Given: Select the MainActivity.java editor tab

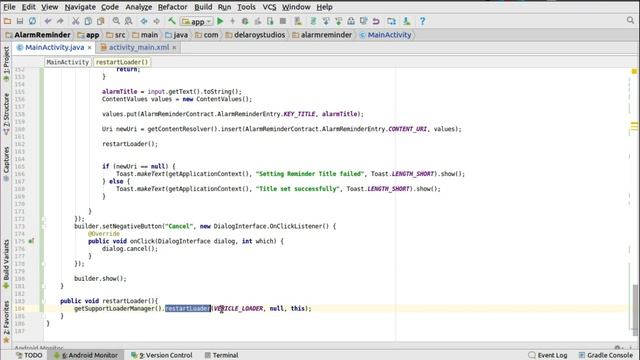Looking at the screenshot, I should click(54, 47).
